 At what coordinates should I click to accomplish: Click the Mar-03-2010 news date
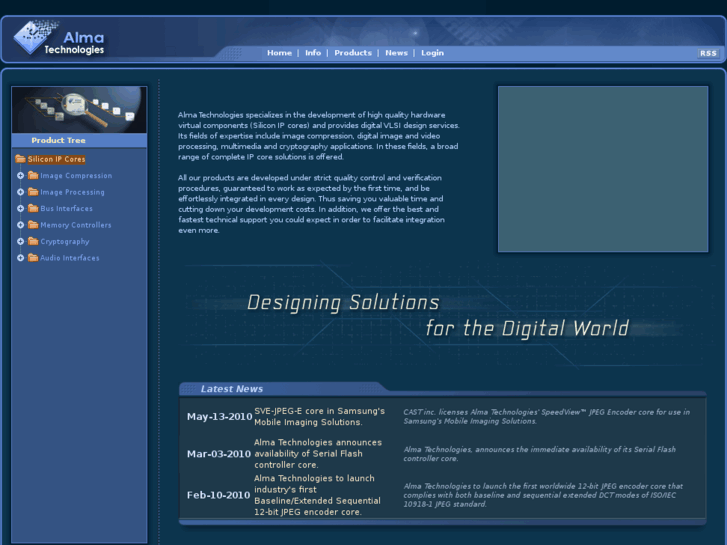pos(219,454)
